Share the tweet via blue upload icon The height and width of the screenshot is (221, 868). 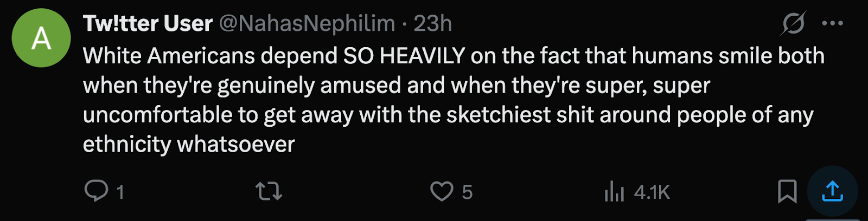832,191
